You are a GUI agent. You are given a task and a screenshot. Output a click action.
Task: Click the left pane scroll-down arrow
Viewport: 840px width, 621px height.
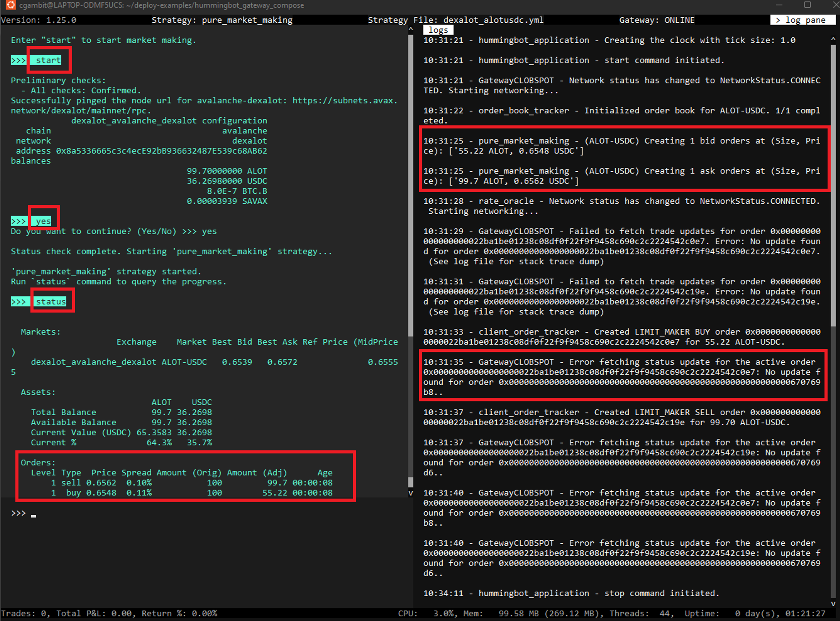(x=411, y=493)
